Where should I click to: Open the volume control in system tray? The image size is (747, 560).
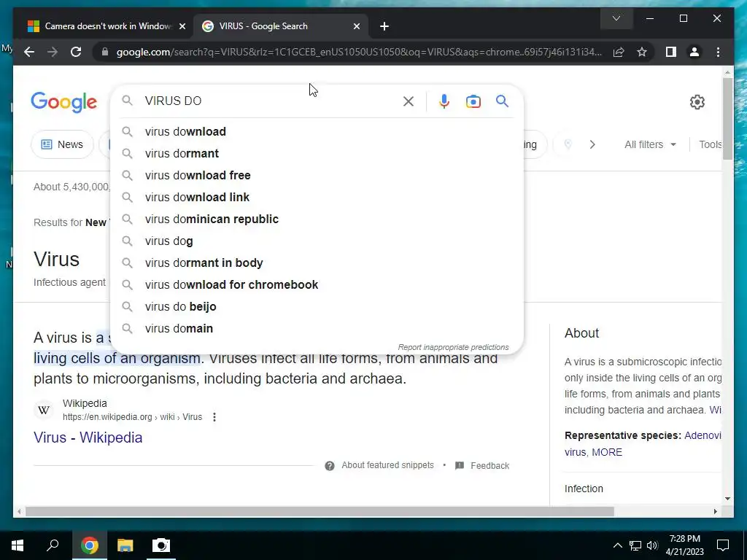(653, 545)
